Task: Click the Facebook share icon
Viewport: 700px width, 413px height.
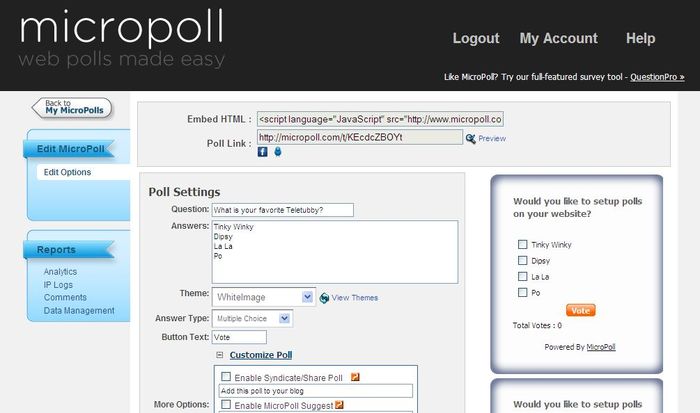Action: 263,152
